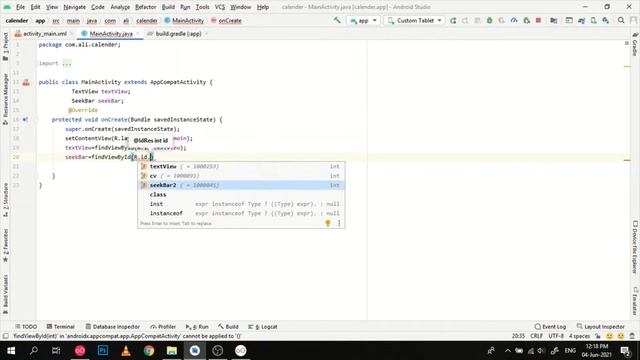Click the Windows Start button

pos(11,351)
